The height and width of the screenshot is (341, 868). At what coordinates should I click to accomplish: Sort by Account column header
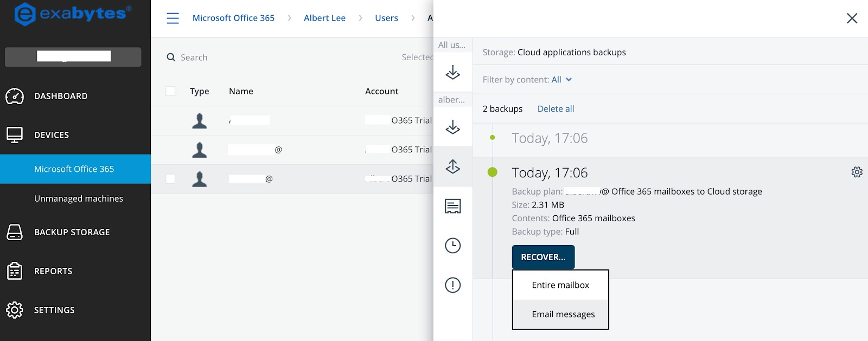tap(381, 91)
